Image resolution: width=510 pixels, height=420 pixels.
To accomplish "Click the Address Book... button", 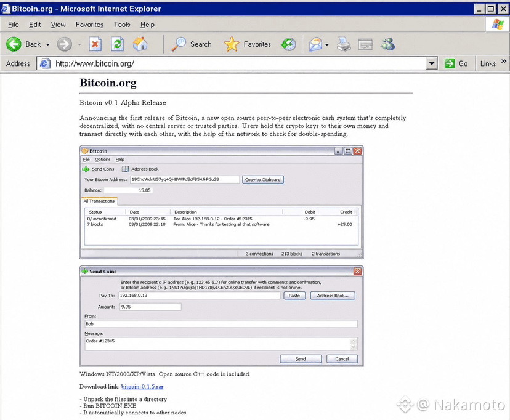I will pyautogui.click(x=333, y=296).
